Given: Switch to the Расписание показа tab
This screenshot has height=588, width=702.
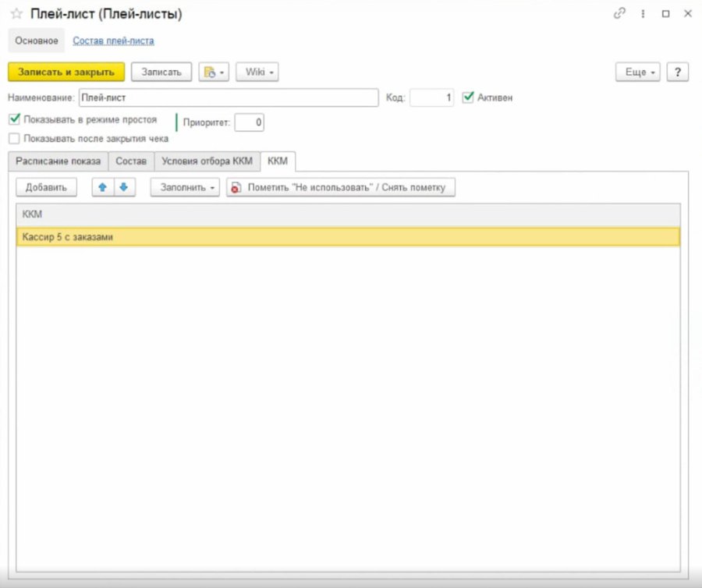Looking at the screenshot, I should (58, 161).
